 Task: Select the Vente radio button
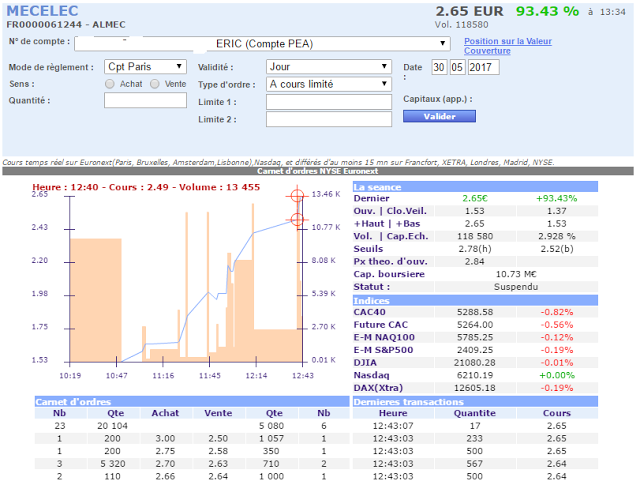(x=155, y=84)
